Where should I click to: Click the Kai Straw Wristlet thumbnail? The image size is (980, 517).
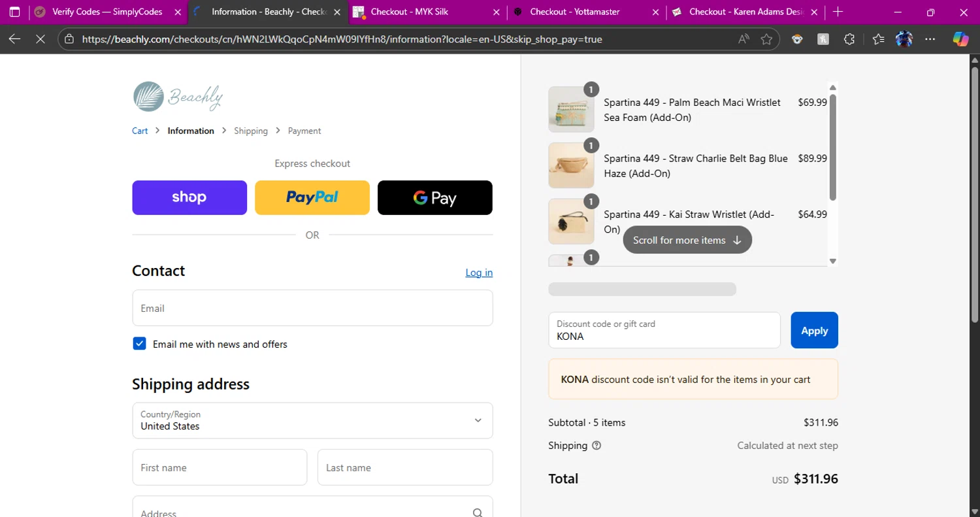tap(571, 222)
